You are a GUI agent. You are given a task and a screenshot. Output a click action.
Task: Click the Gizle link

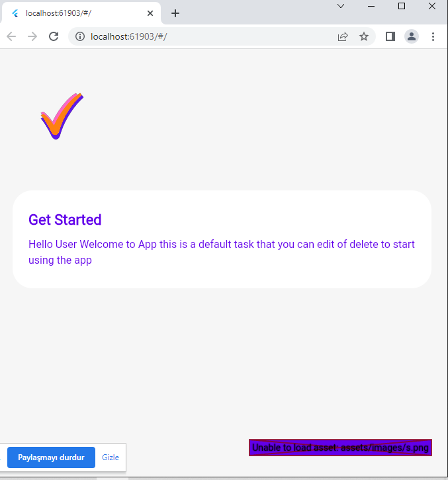point(111,458)
